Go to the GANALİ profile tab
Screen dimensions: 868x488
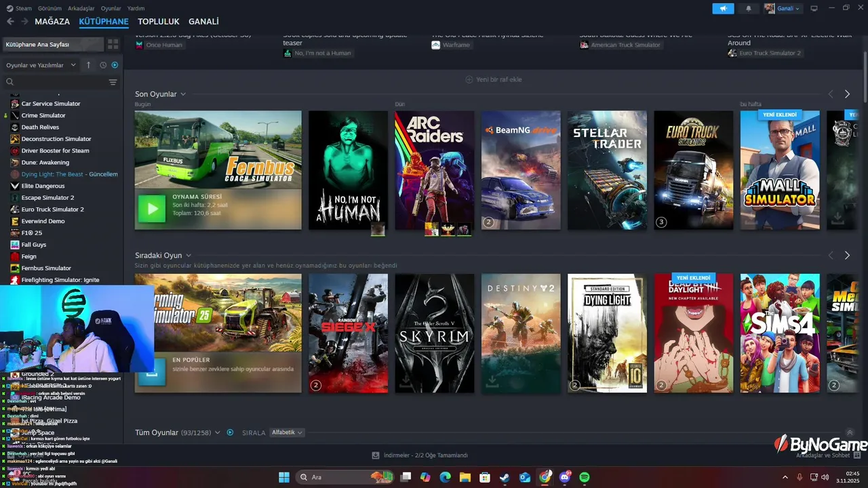pos(203,22)
